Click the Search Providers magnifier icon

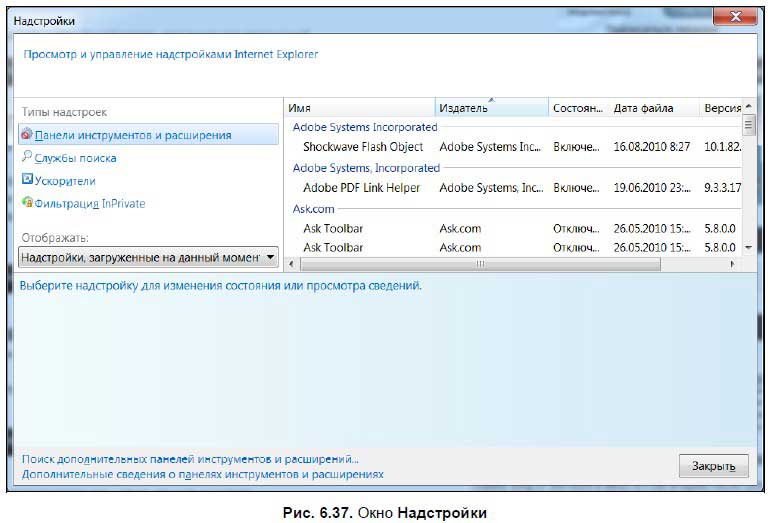coord(27,158)
